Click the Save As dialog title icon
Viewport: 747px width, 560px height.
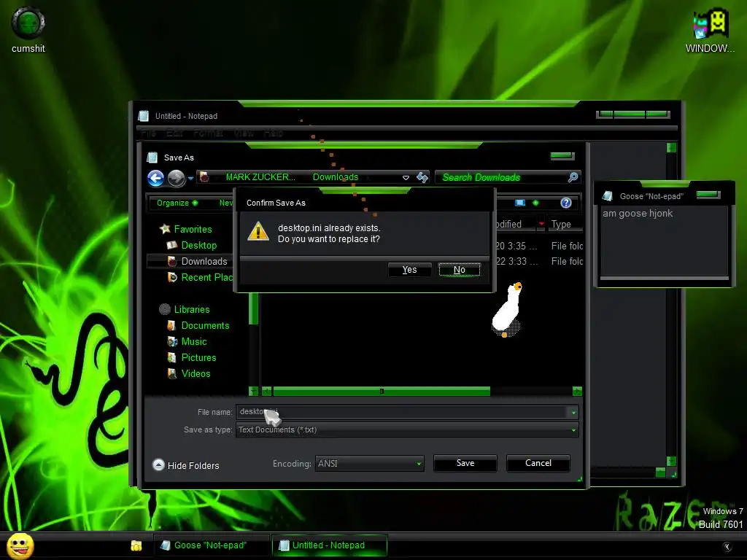point(152,157)
